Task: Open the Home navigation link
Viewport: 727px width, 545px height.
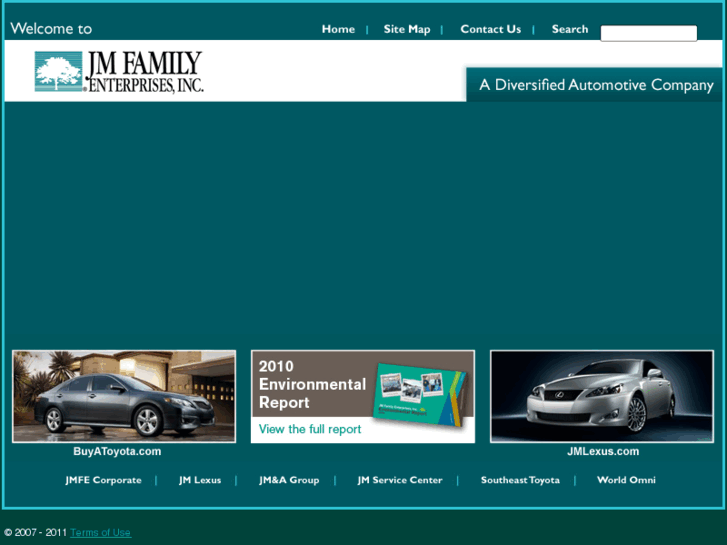Action: pos(338,29)
